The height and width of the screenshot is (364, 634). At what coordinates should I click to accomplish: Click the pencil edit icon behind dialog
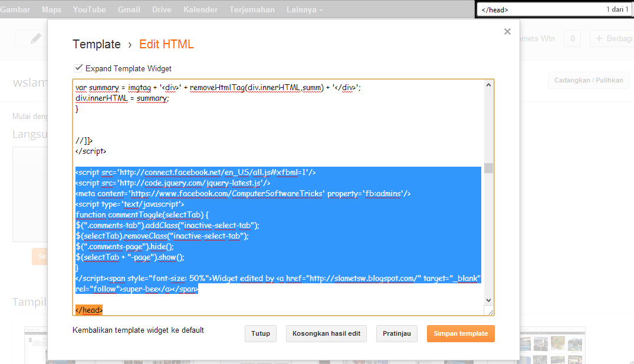pyautogui.click(x=36, y=39)
